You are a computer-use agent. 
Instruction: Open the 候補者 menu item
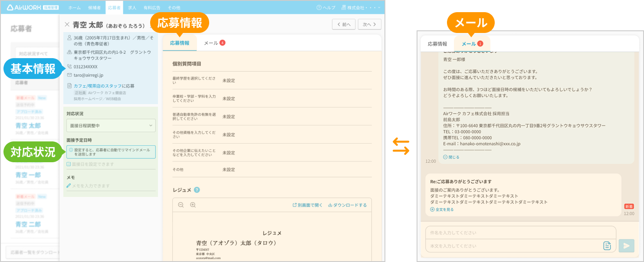point(94,8)
